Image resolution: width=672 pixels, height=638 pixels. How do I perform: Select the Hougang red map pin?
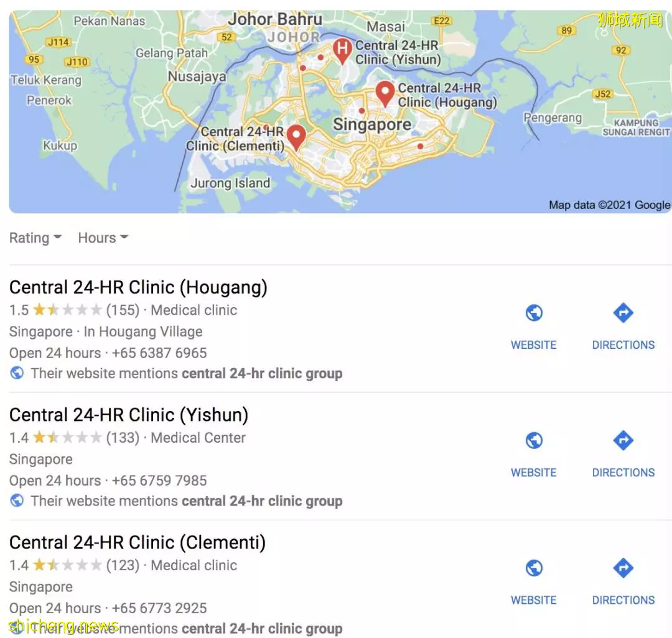[385, 93]
